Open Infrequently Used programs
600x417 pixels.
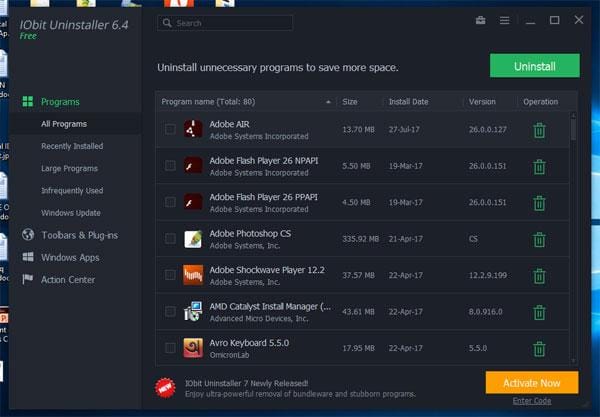click(x=72, y=191)
